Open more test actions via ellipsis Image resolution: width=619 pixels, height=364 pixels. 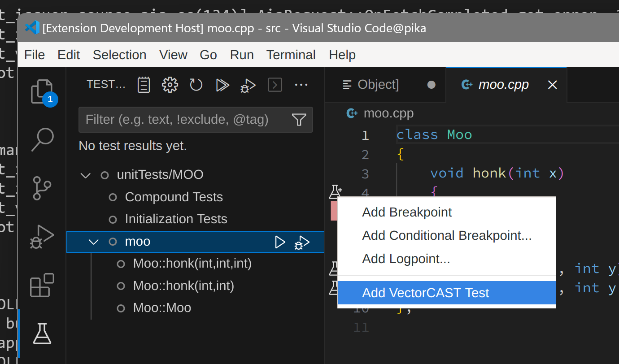coord(301,84)
